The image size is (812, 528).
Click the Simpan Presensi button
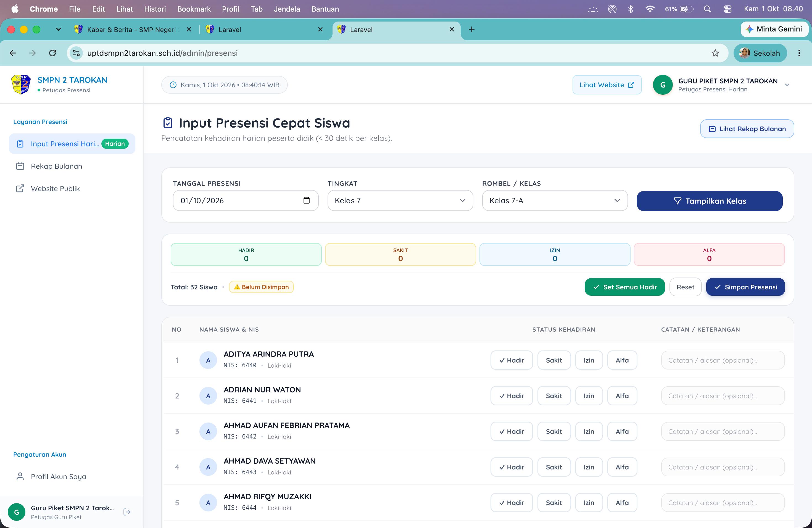745,287
